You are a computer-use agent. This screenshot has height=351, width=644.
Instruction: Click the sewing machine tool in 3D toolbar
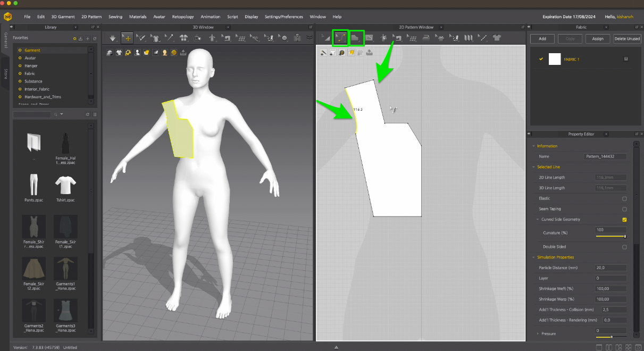226,38
